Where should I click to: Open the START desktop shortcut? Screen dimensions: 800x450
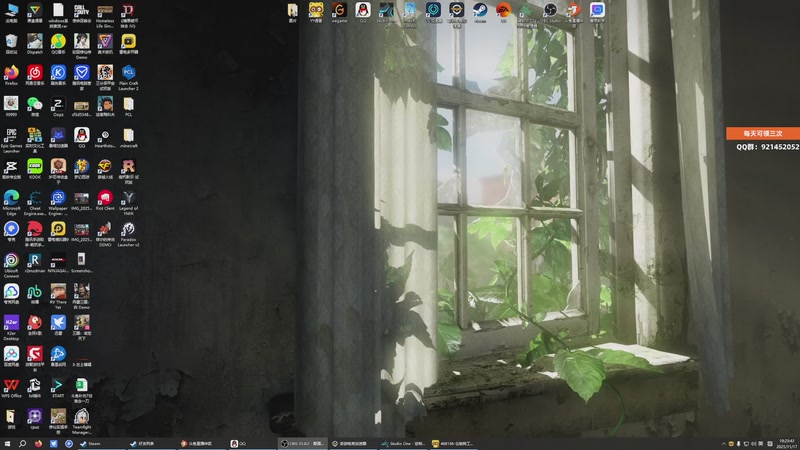[x=58, y=387]
